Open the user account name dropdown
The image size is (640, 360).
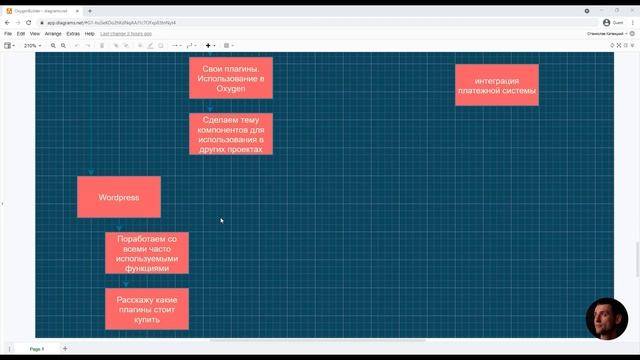607,34
